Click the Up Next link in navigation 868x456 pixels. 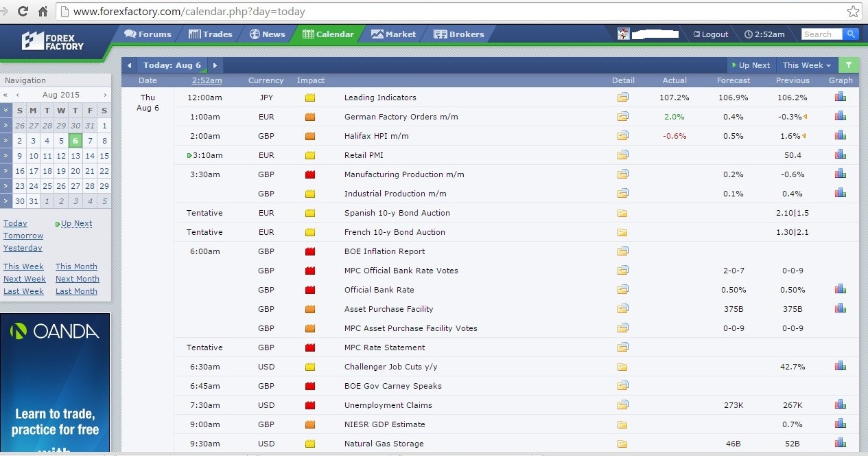pos(75,223)
